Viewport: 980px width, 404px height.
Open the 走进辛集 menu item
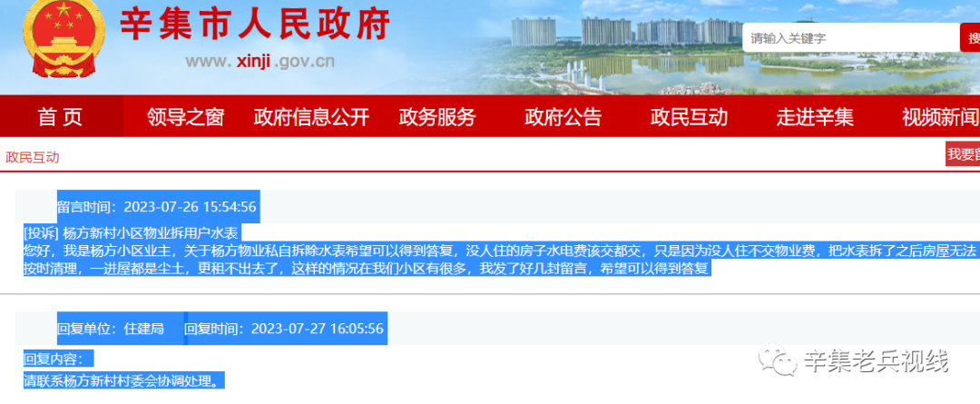tap(815, 117)
